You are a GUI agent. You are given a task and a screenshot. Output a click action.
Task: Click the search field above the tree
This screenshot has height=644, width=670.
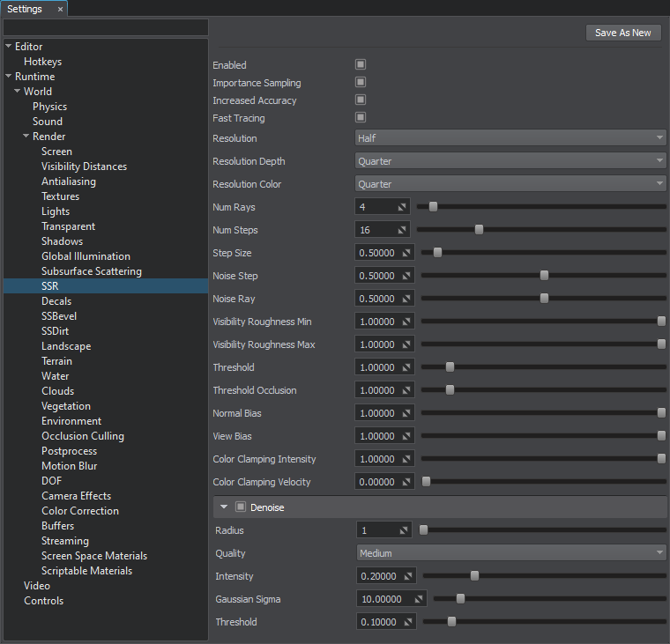tap(106, 27)
